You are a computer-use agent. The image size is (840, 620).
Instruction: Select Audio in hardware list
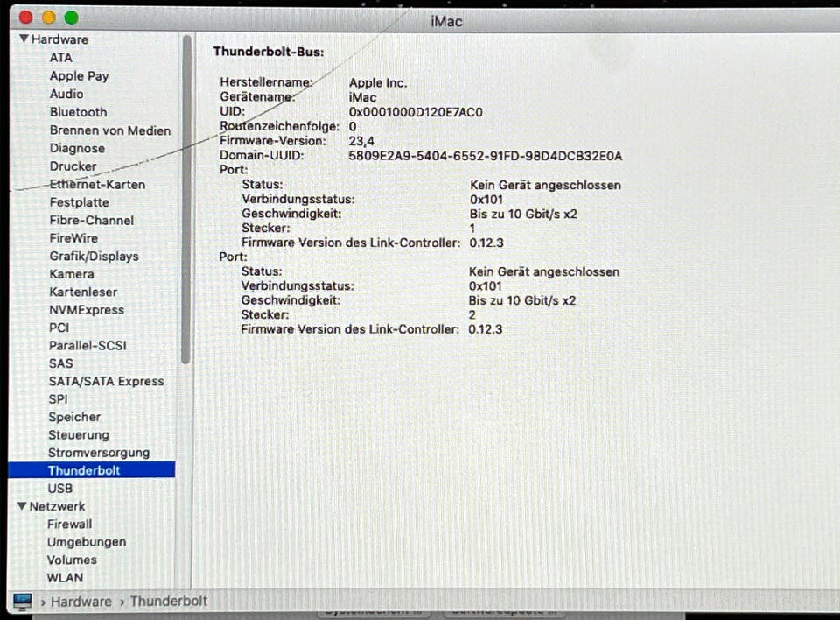[x=66, y=94]
